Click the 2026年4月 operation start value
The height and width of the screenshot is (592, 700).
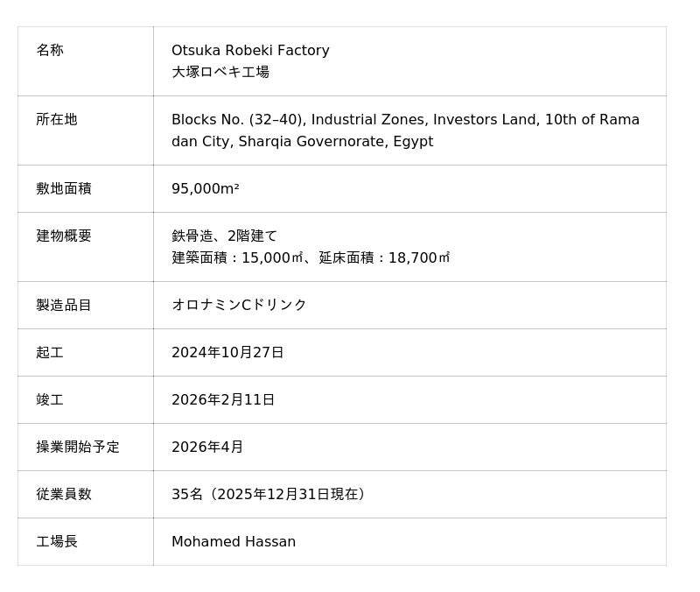pyautogui.click(x=207, y=448)
